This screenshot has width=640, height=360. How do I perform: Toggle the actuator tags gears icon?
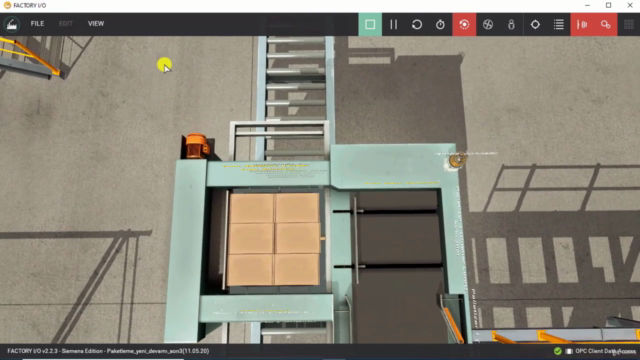(605, 24)
